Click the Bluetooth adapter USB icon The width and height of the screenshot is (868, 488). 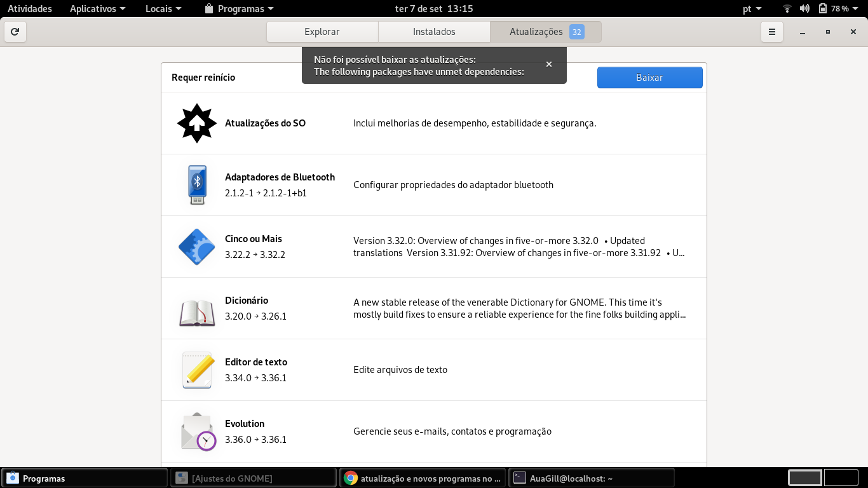coord(197,185)
